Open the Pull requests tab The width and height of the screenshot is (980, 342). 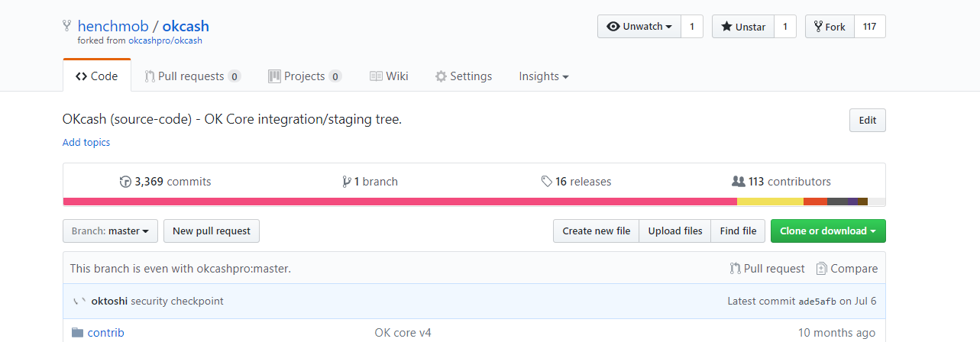pos(192,76)
